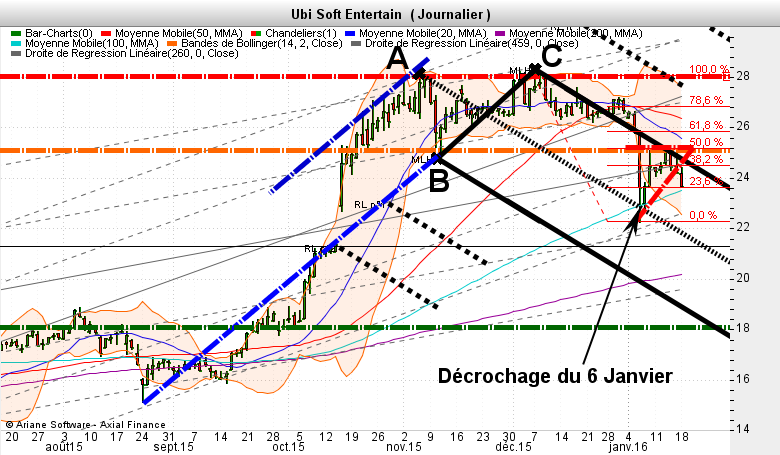
Task: Click the 78,6 % Fibonacci level label
Action: click(x=706, y=100)
